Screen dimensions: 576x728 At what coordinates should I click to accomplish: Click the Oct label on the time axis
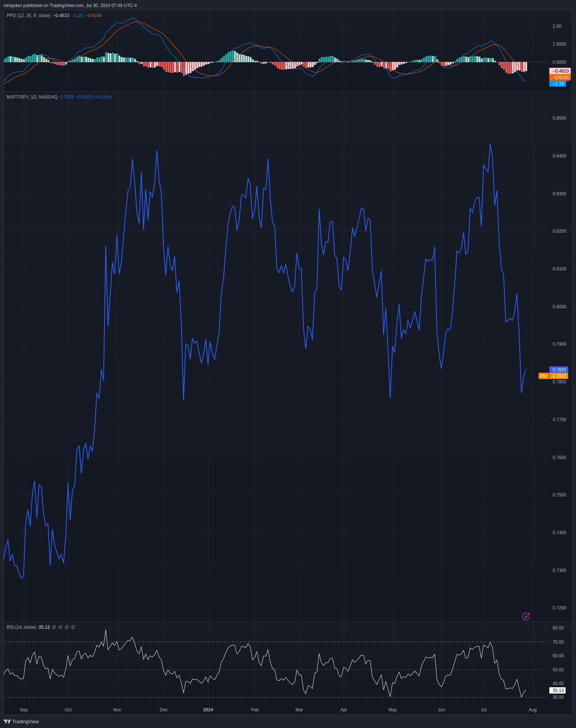(68, 710)
